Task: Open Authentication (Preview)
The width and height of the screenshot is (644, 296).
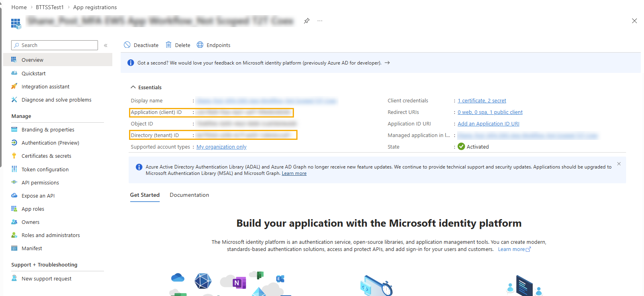Action: click(x=50, y=143)
